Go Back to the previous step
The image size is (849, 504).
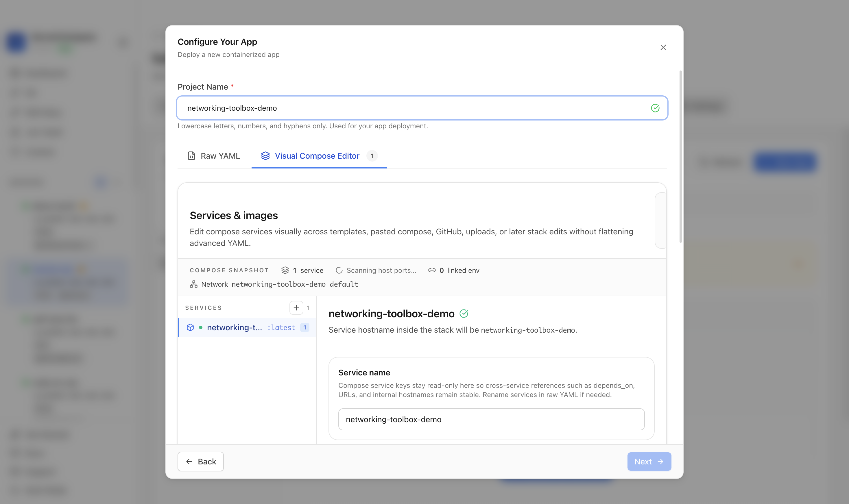pyautogui.click(x=200, y=462)
